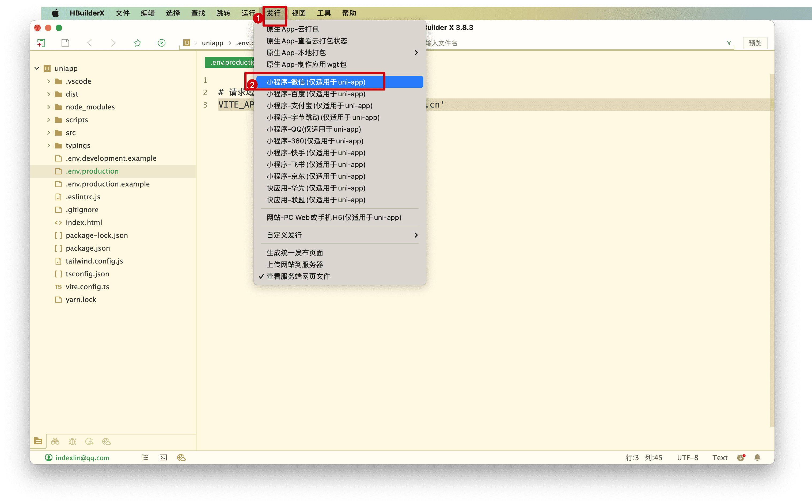Expand the .vscode folder
812x504 pixels.
[49, 81]
